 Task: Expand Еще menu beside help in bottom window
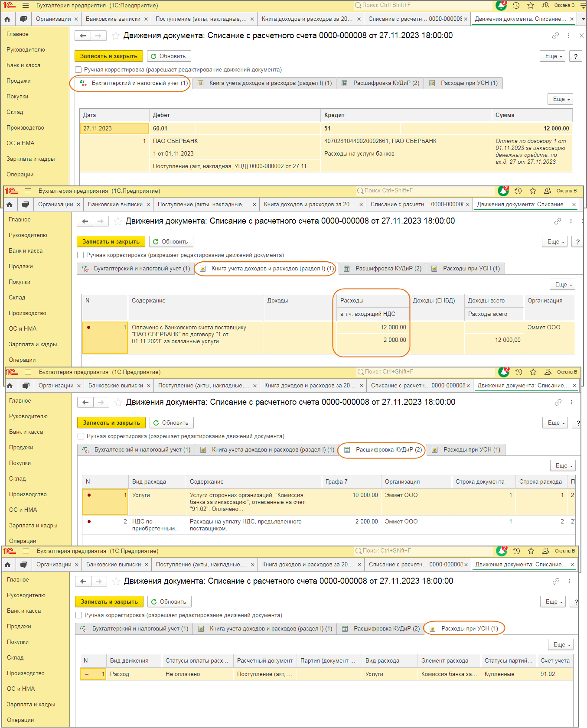pyautogui.click(x=553, y=602)
